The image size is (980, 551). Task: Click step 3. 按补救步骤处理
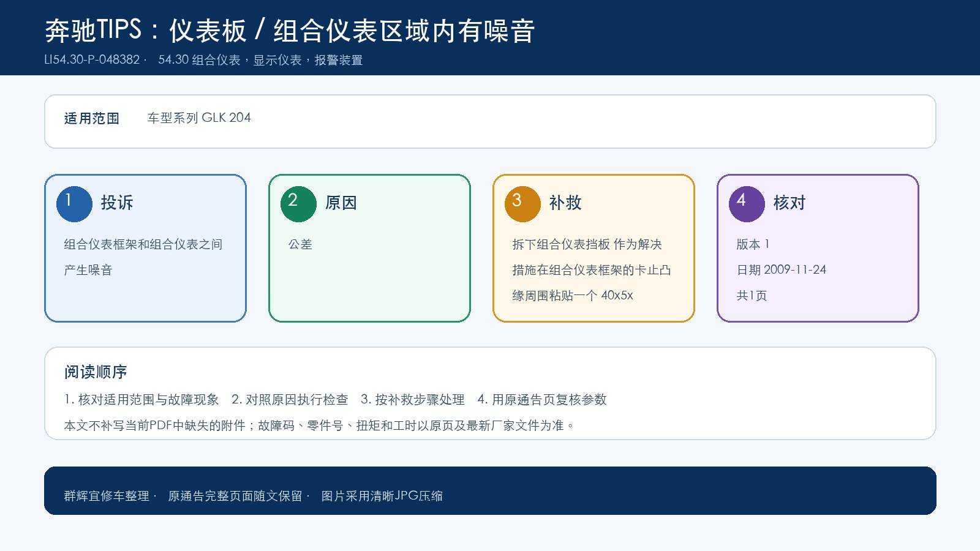[x=413, y=400]
